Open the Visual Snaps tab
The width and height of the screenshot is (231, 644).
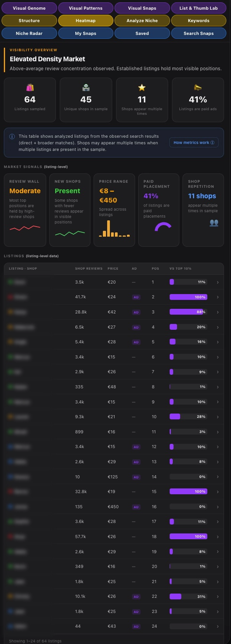(142, 8)
